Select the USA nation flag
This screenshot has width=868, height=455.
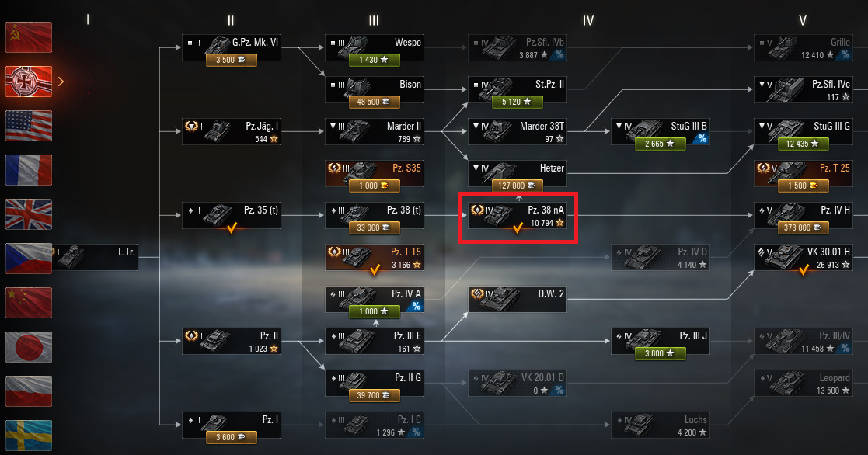pyautogui.click(x=29, y=126)
